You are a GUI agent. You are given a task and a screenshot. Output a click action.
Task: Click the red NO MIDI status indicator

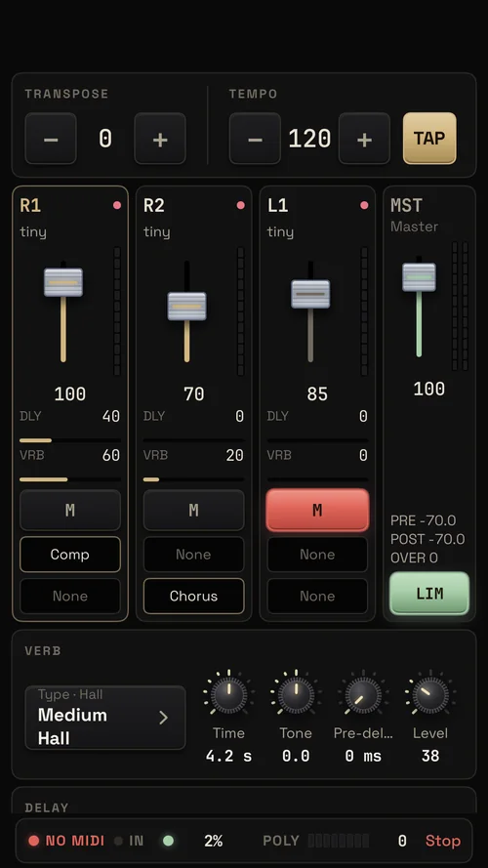tap(66, 841)
